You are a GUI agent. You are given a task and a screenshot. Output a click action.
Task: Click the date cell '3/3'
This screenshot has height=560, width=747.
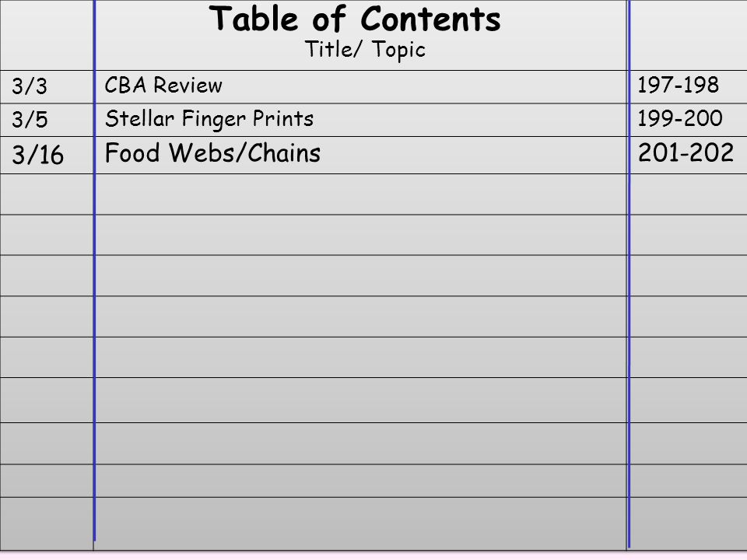(30, 86)
